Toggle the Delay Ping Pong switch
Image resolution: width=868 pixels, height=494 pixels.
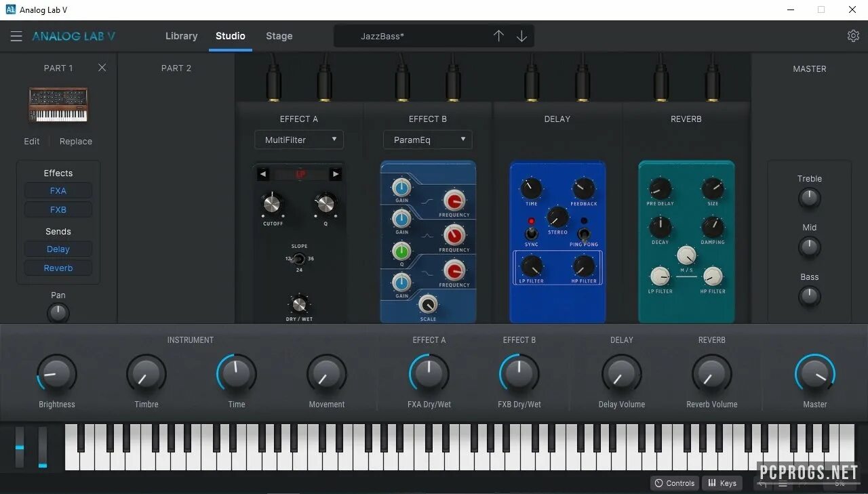pyautogui.click(x=583, y=234)
